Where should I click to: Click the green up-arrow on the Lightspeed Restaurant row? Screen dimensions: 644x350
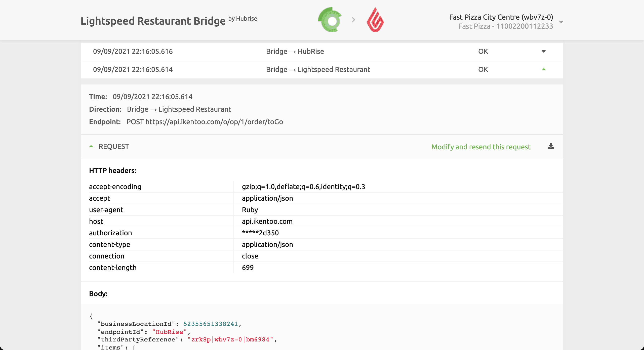coord(543,69)
